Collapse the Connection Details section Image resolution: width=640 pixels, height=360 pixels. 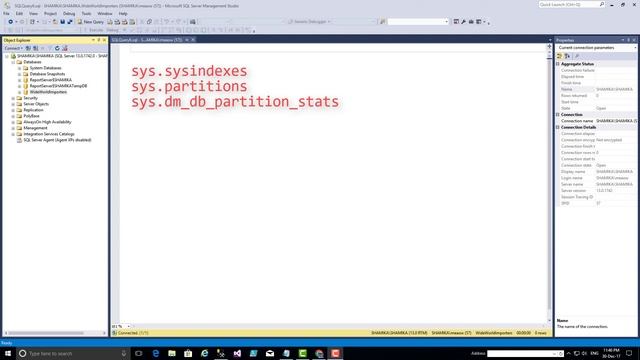[558, 127]
